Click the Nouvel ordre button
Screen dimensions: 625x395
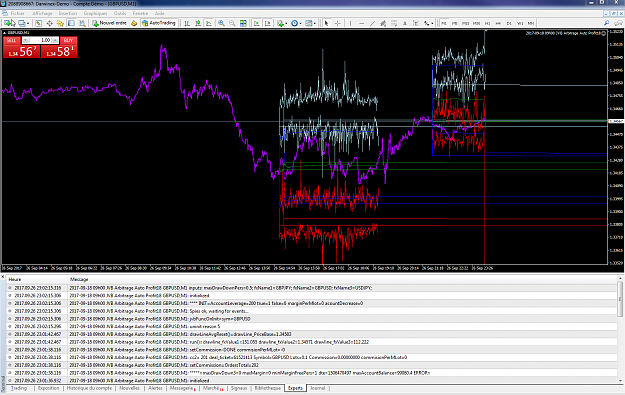point(109,23)
